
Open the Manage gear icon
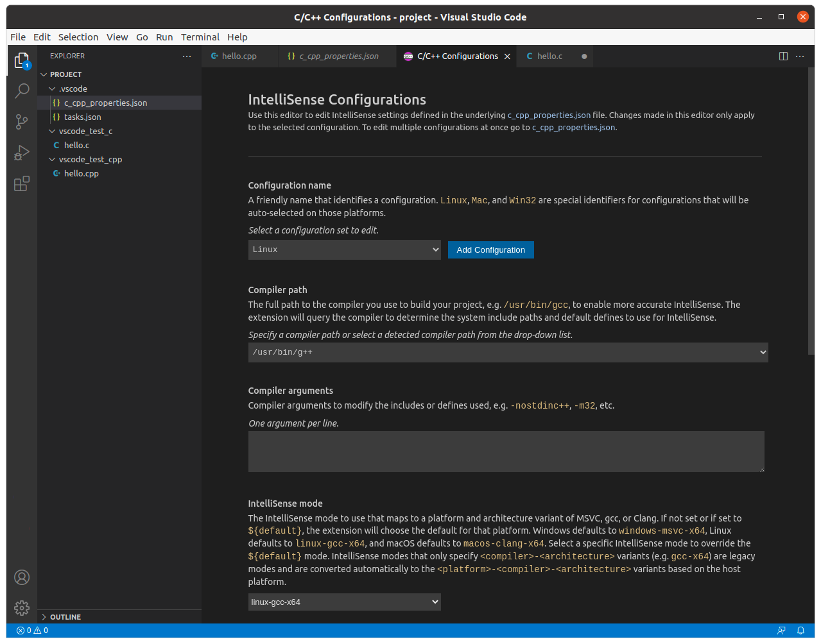pos(22,607)
